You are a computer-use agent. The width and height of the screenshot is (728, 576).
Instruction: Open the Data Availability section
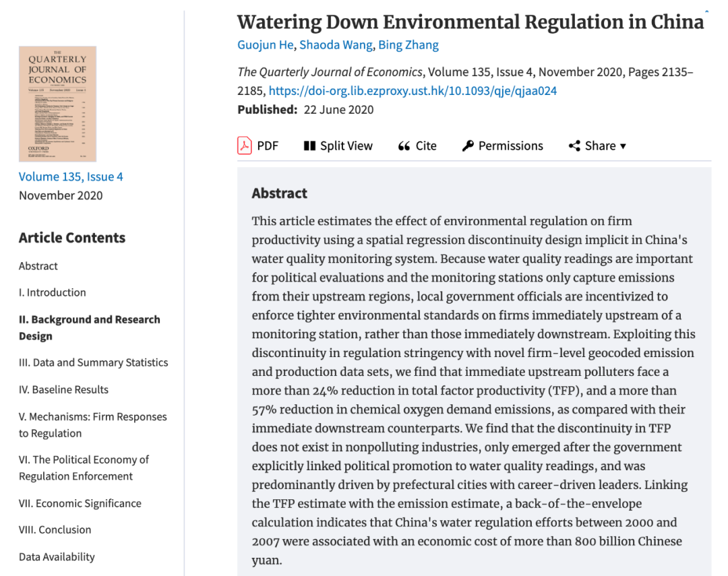(x=57, y=556)
